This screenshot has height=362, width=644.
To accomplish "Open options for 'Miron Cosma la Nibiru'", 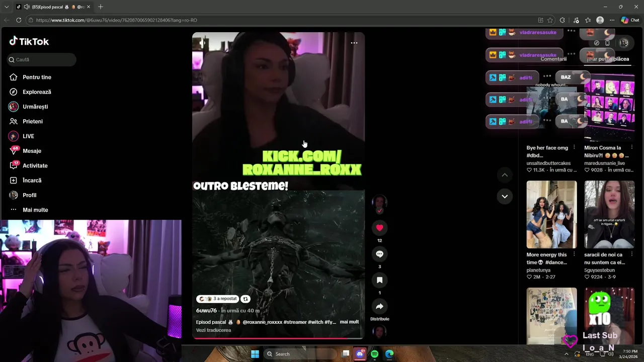I will pos(632,148).
